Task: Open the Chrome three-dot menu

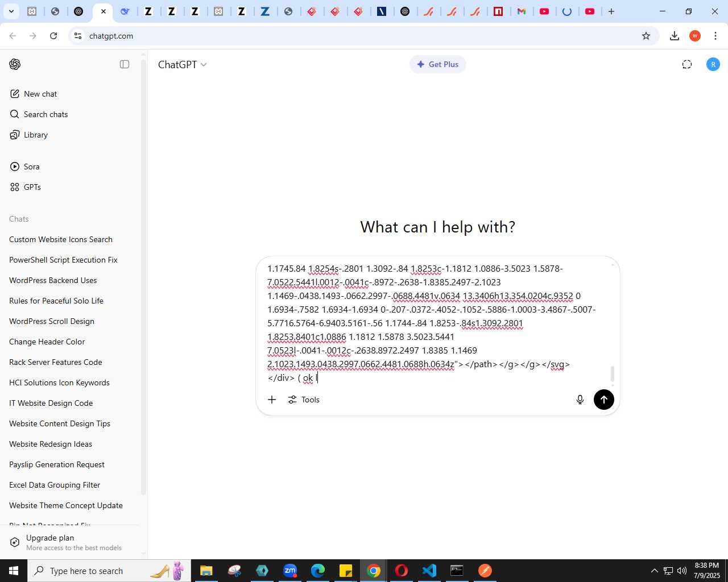Action: (715, 36)
